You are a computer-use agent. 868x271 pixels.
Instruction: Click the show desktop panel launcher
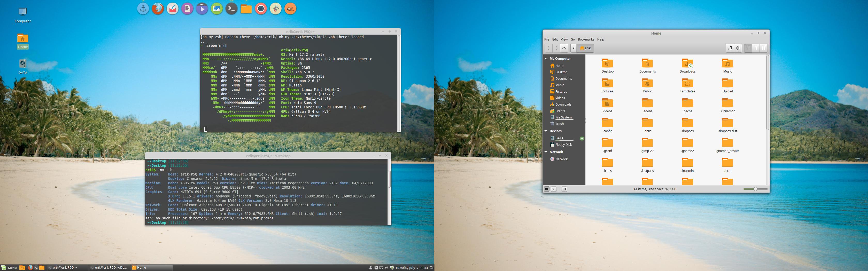[x=22, y=268]
